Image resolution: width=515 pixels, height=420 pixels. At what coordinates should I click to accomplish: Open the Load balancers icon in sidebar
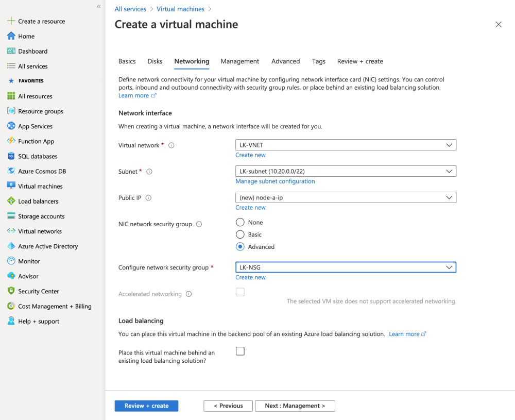point(11,201)
